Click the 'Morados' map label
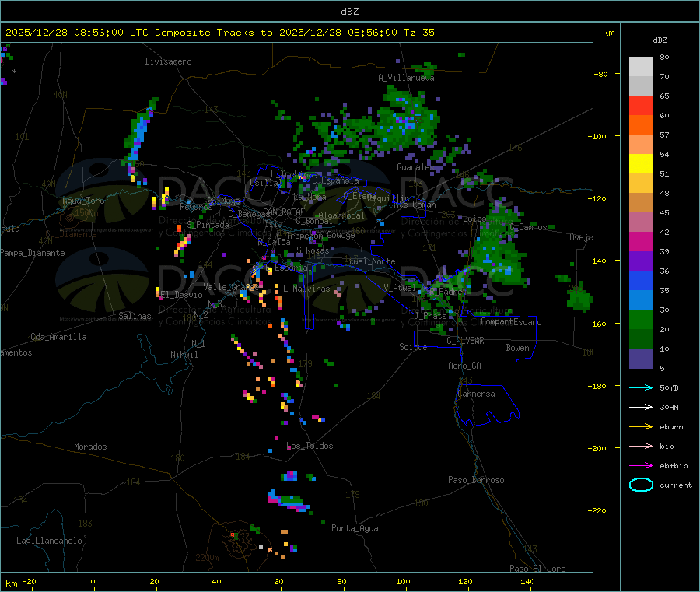Screen dimensions: 700x592 coord(90,447)
